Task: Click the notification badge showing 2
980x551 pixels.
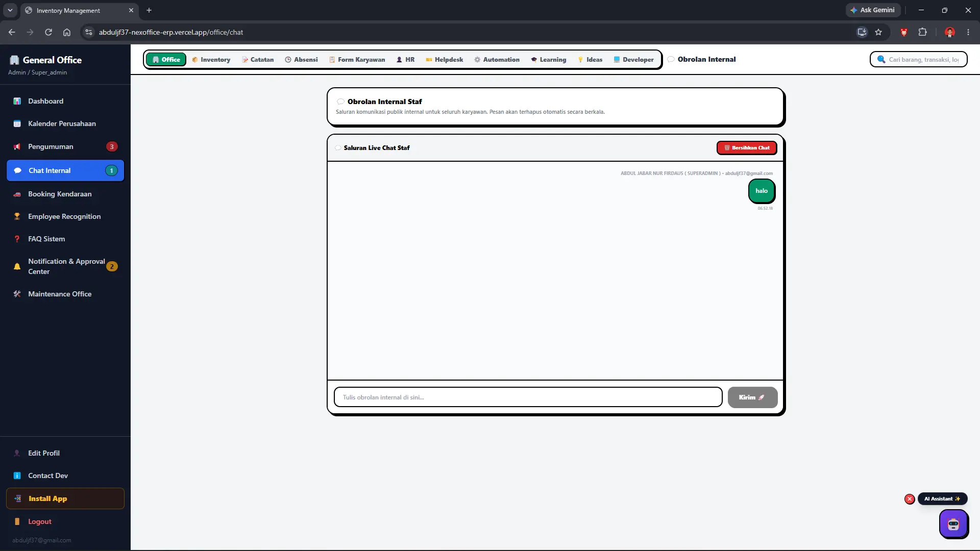Action: (x=112, y=266)
